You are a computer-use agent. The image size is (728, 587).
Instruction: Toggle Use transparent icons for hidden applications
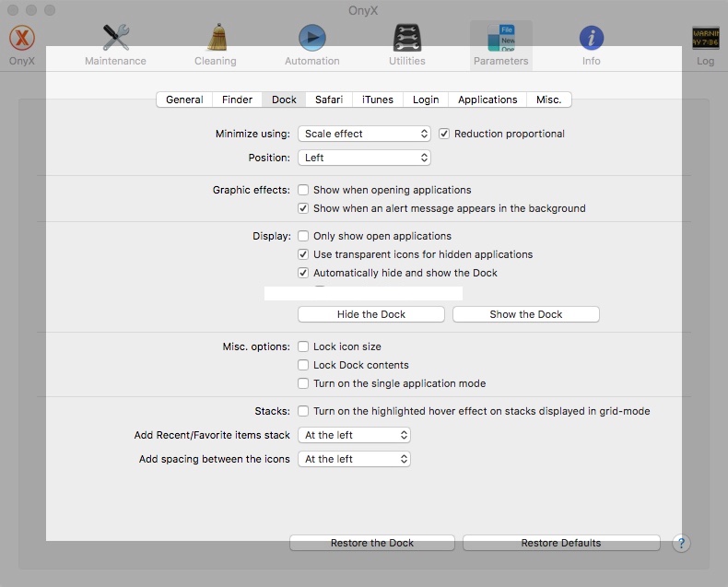(x=303, y=254)
